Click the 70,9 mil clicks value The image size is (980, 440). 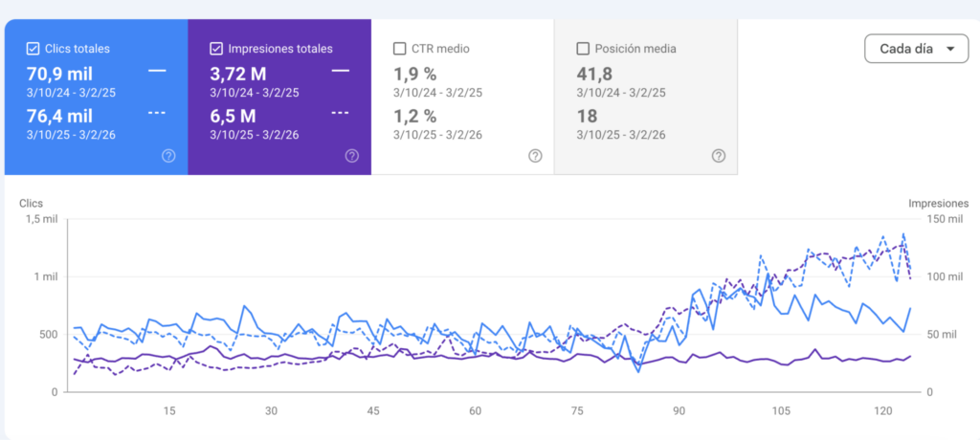pos(59,73)
